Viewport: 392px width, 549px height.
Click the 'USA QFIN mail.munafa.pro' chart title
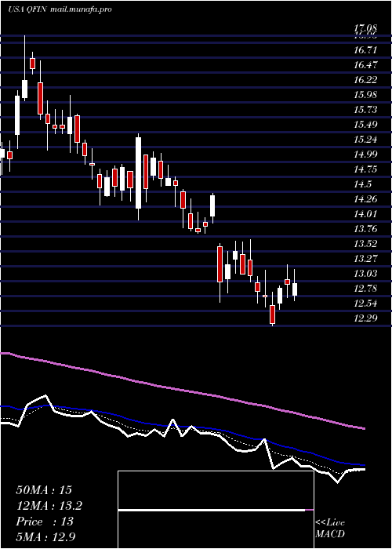(60, 9)
